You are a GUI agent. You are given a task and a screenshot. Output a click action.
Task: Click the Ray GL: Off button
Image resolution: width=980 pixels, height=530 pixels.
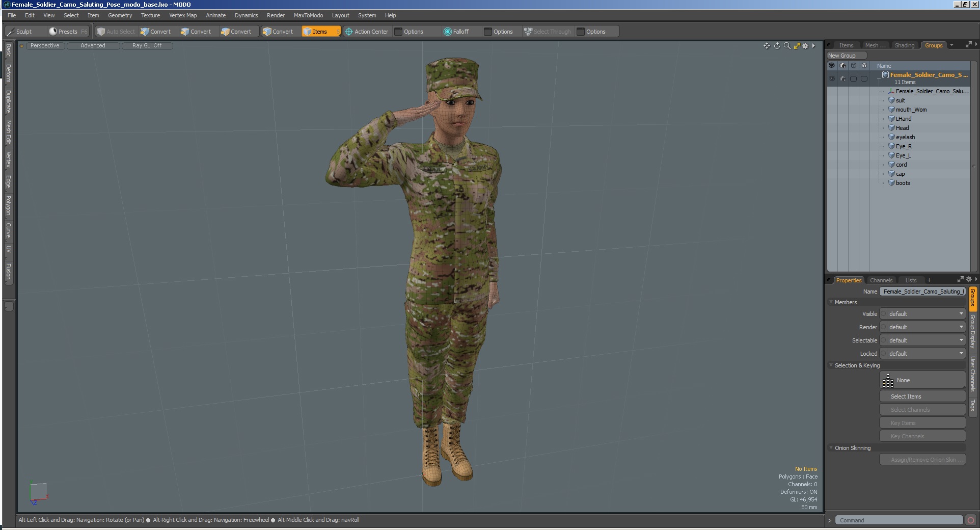(147, 46)
